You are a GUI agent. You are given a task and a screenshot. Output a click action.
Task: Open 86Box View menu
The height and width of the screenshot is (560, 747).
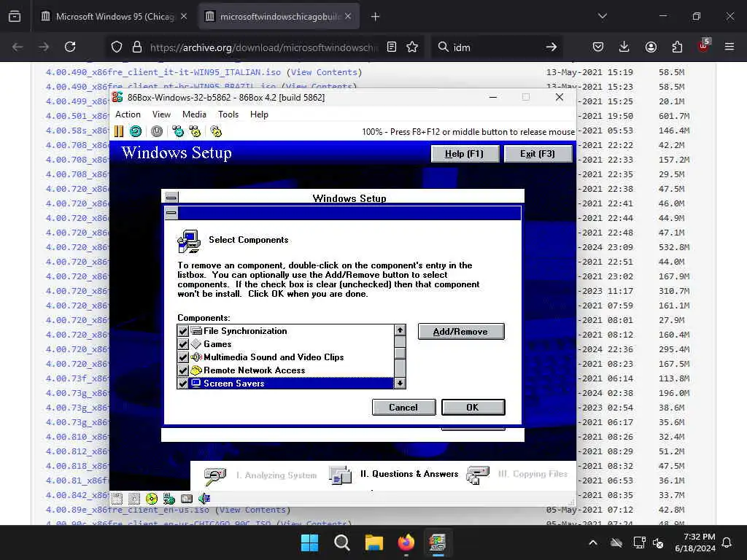161,114
